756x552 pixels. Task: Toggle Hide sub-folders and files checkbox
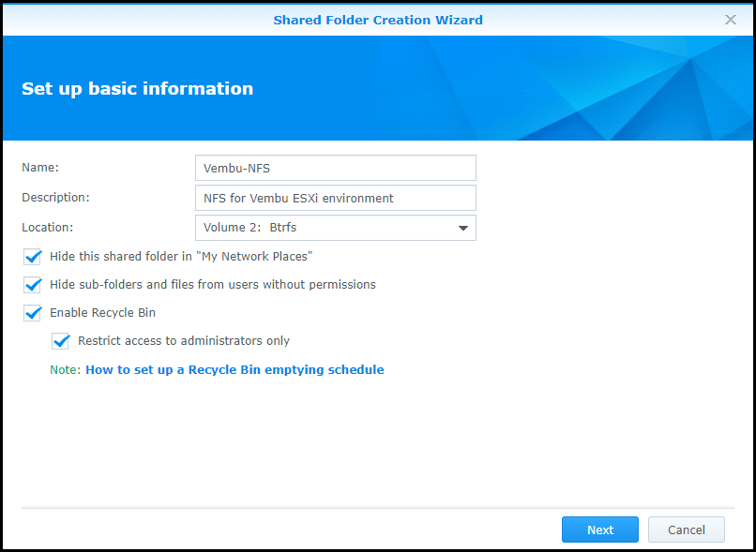(x=32, y=285)
